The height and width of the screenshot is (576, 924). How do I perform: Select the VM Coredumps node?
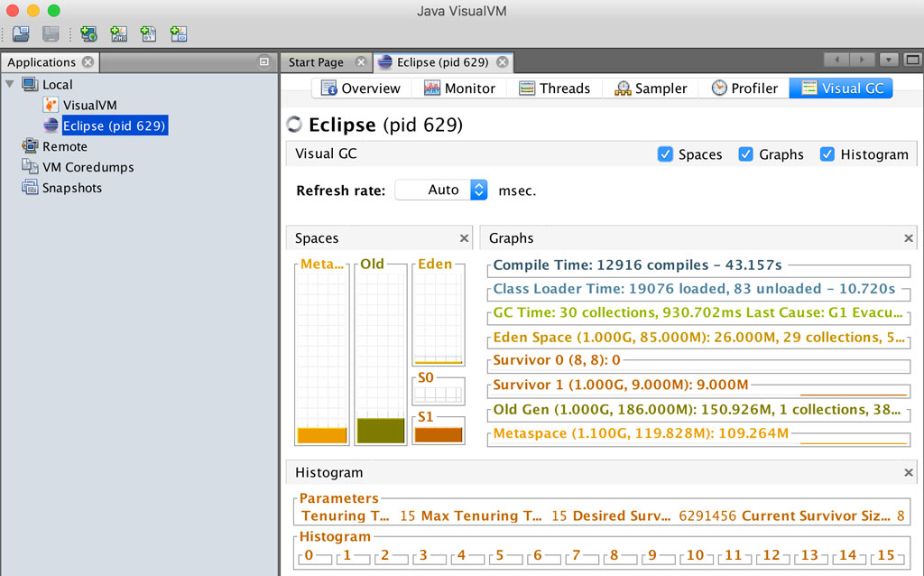(x=88, y=167)
